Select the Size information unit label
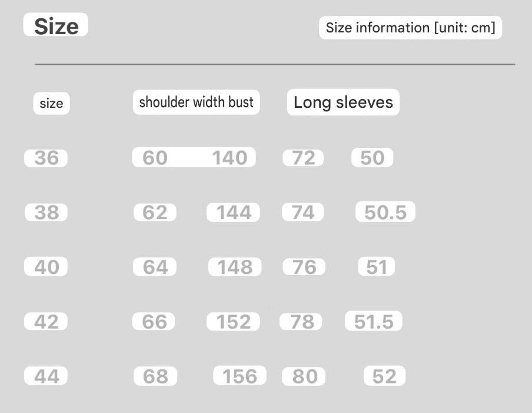This screenshot has width=532, height=413. pos(410,28)
